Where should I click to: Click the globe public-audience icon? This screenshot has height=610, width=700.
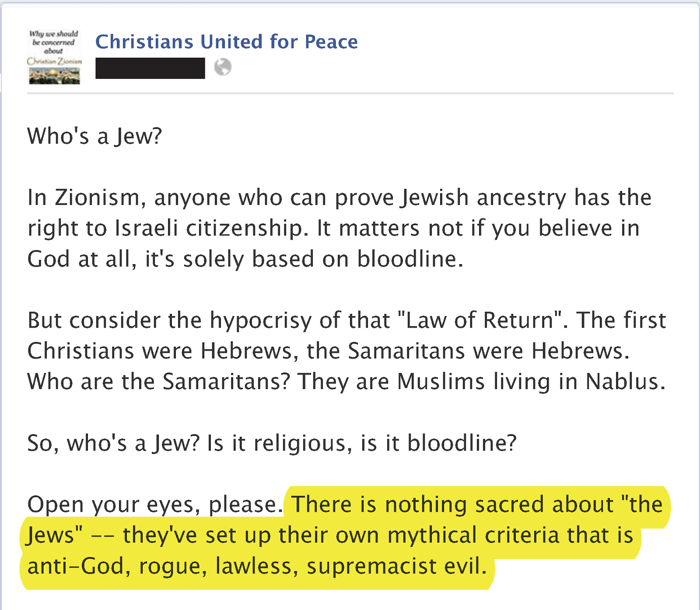[x=223, y=67]
